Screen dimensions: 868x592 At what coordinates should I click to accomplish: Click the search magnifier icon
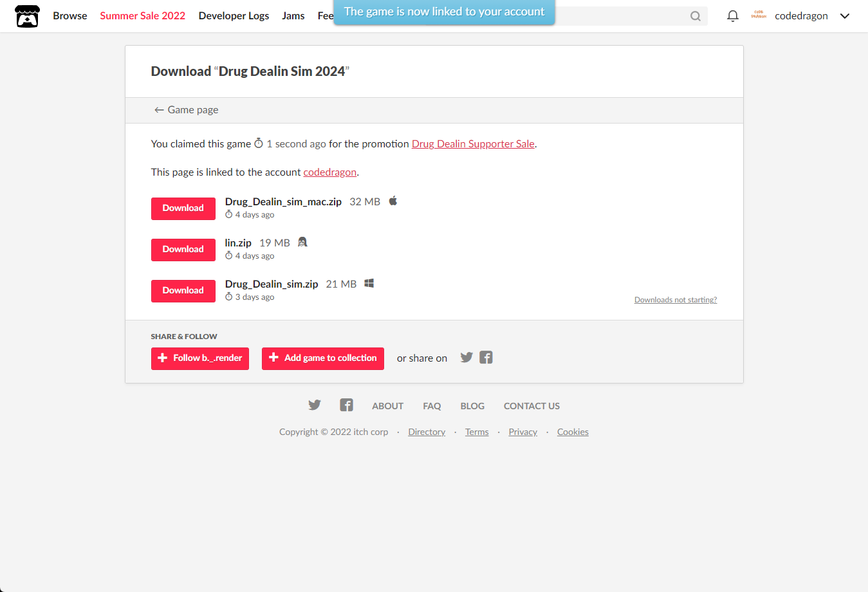click(x=696, y=16)
